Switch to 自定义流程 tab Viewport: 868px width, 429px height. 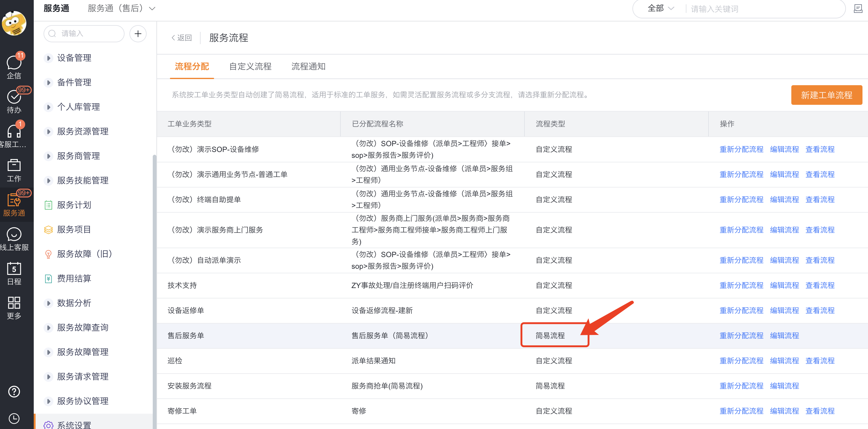250,67
